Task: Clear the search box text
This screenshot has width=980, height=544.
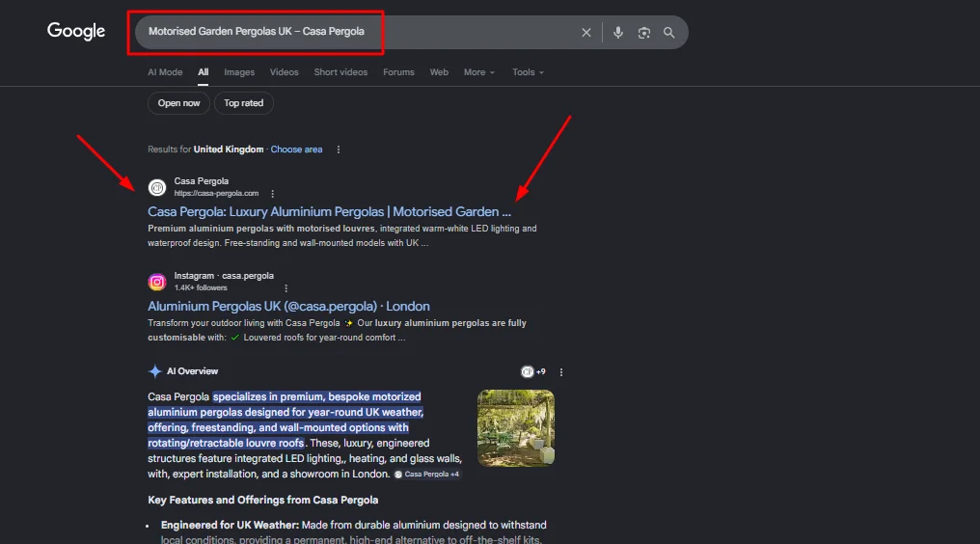Action: point(585,33)
